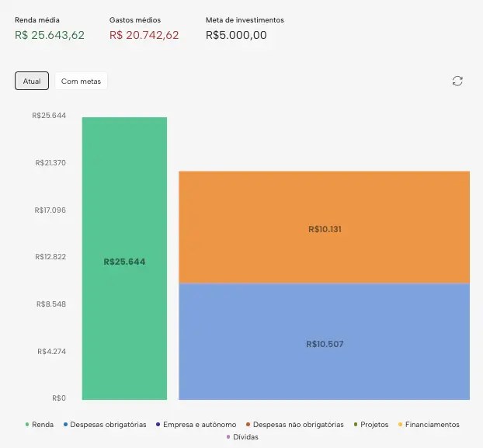483x448 pixels.
Task: Toggle Dívidas legend entry
Action: tap(241, 437)
